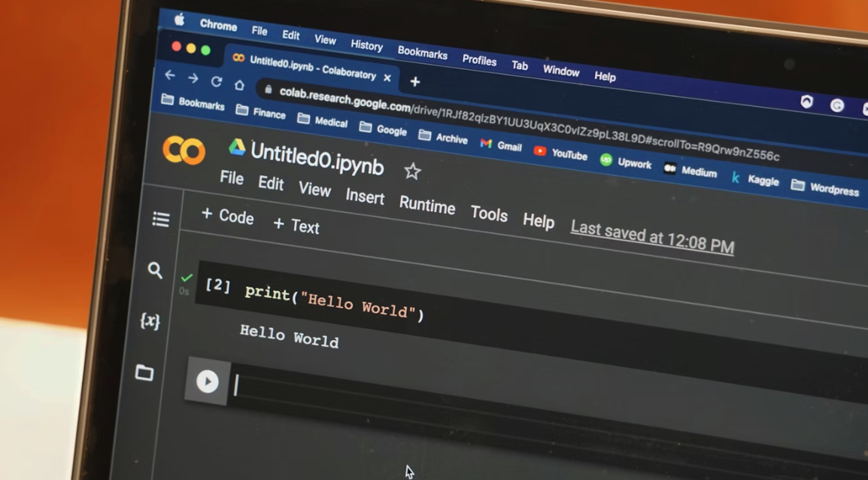Open the Tab menu
Viewport: 868px width, 480px height.
(x=519, y=65)
